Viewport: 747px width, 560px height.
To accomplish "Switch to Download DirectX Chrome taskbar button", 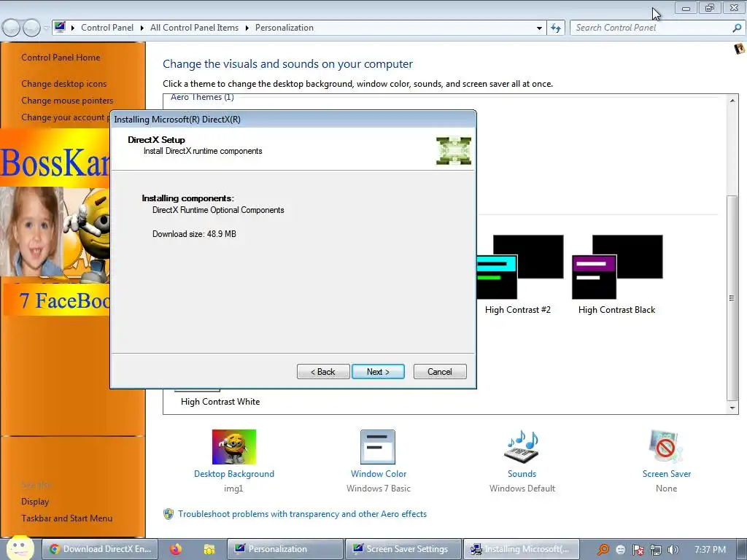I will [101, 549].
